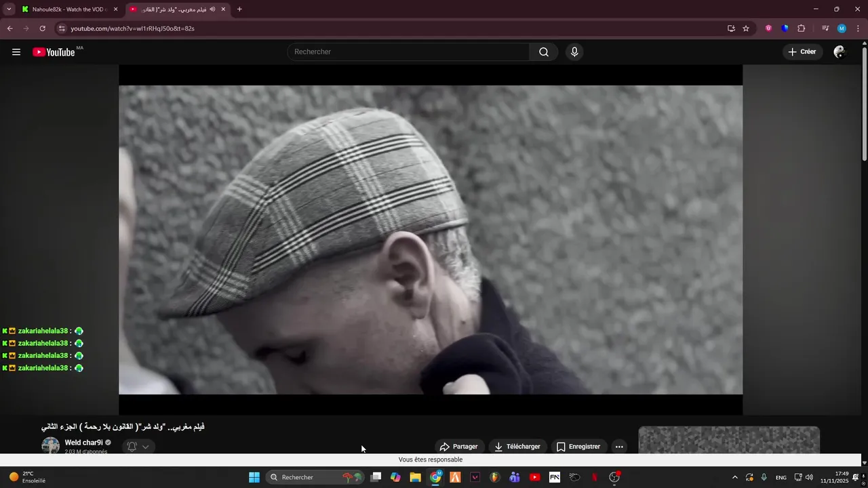The image size is (868, 488).
Task: Open the FN app on the taskbar
Action: point(555,477)
